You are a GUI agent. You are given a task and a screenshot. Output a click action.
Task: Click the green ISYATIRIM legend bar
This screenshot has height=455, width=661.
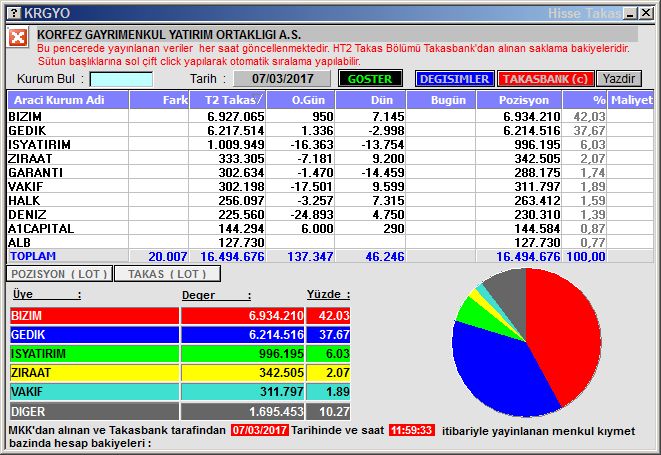tap(94, 353)
